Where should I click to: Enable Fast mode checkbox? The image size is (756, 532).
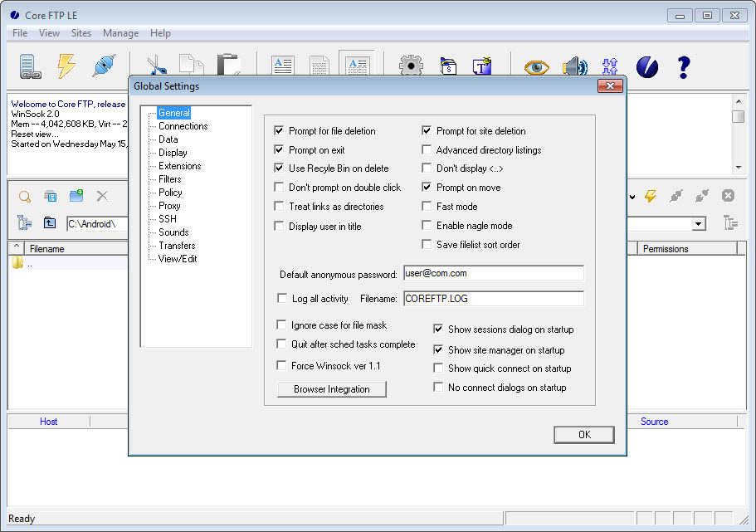[427, 206]
